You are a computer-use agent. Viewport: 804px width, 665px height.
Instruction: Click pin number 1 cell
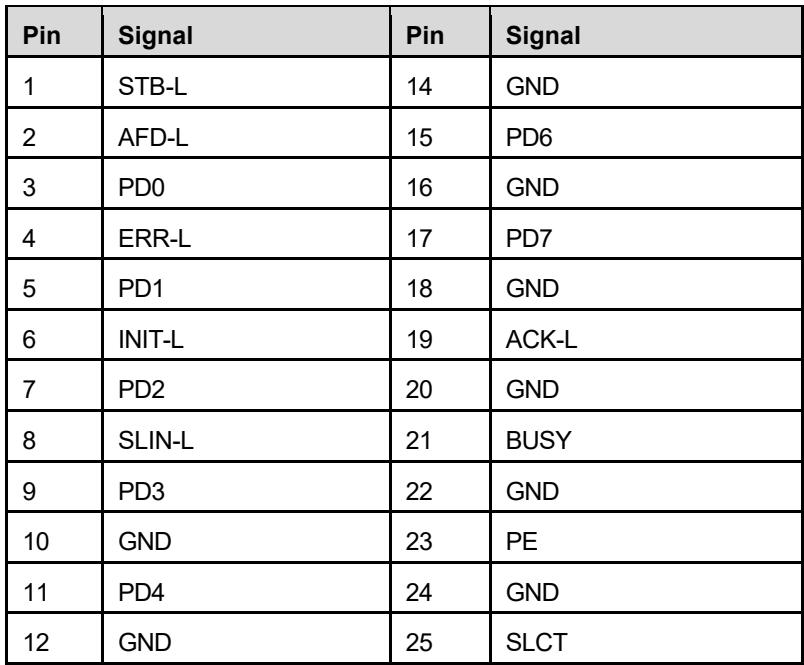pyautogui.click(x=55, y=82)
